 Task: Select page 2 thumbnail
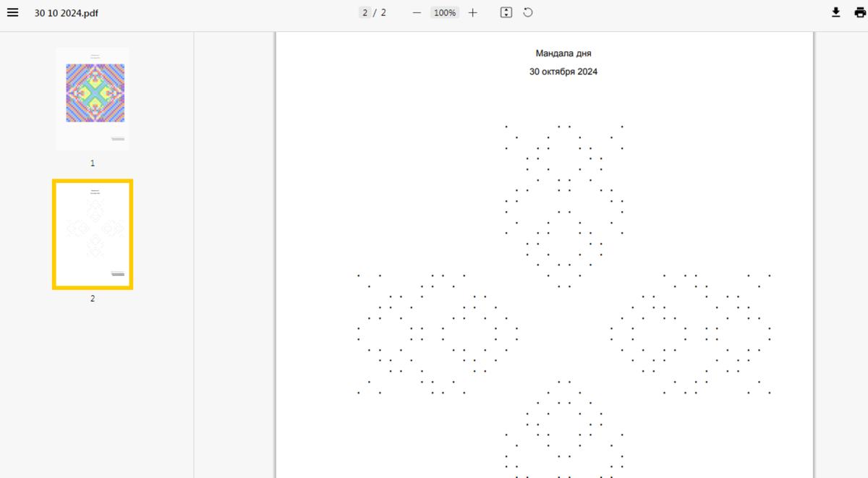(x=93, y=234)
